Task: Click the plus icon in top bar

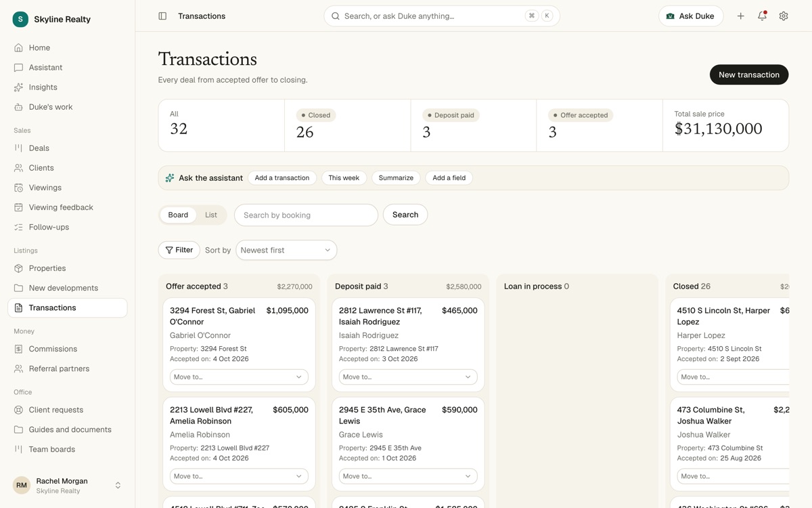Action: [x=741, y=16]
